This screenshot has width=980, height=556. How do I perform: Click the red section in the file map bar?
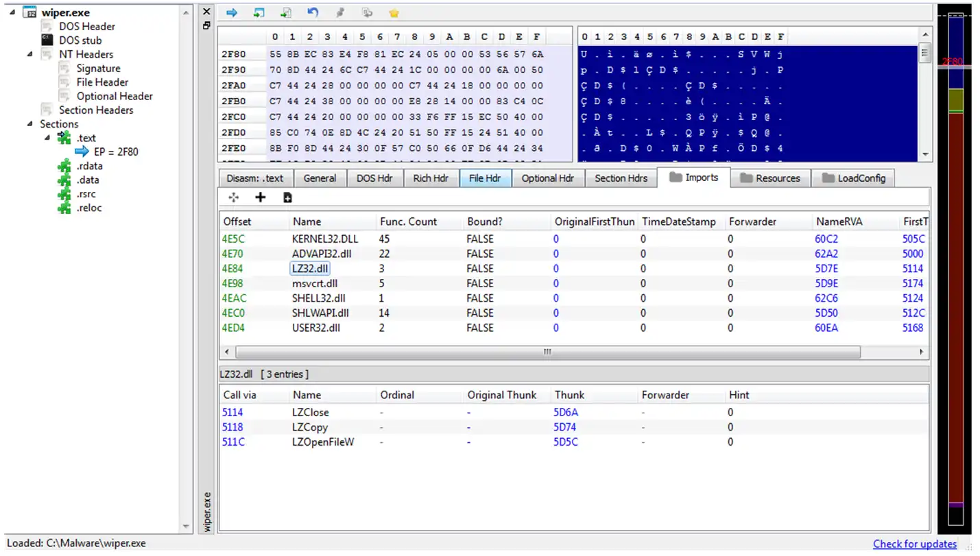[x=955, y=309]
